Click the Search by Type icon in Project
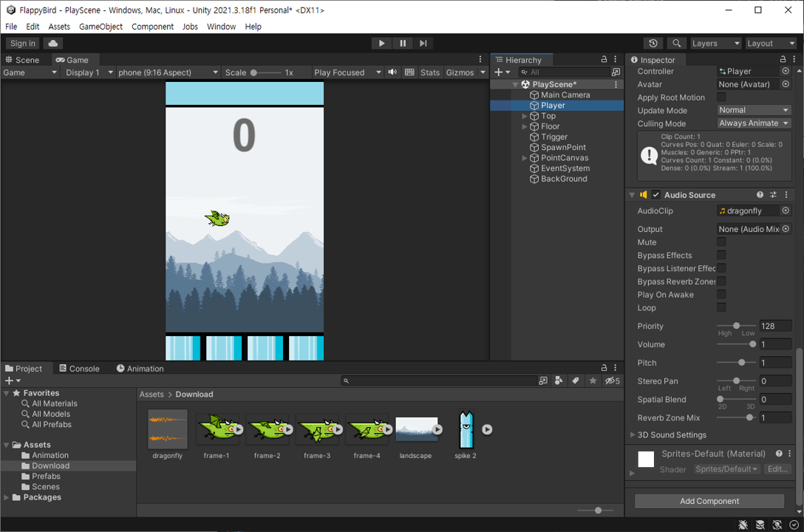This screenshot has width=804, height=532. click(x=559, y=381)
